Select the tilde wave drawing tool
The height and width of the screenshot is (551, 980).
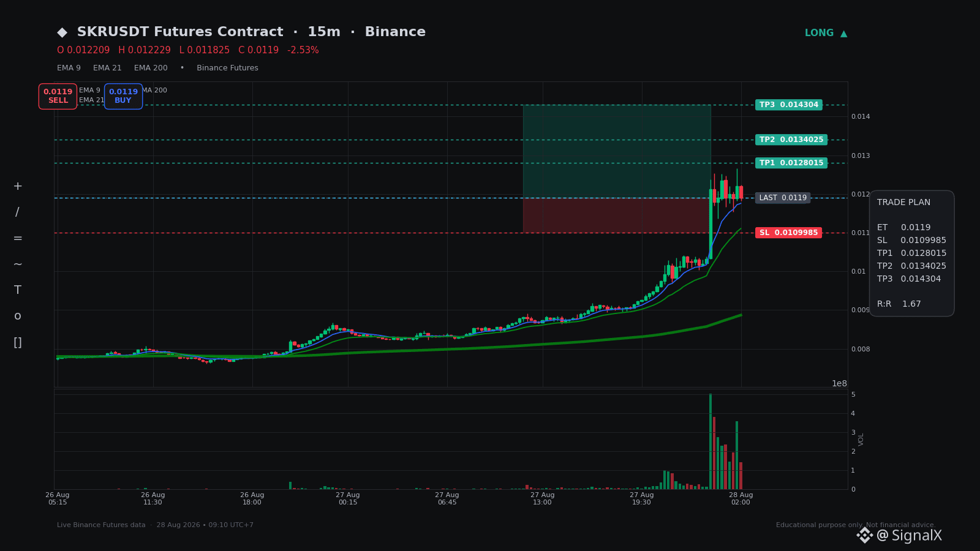point(18,264)
